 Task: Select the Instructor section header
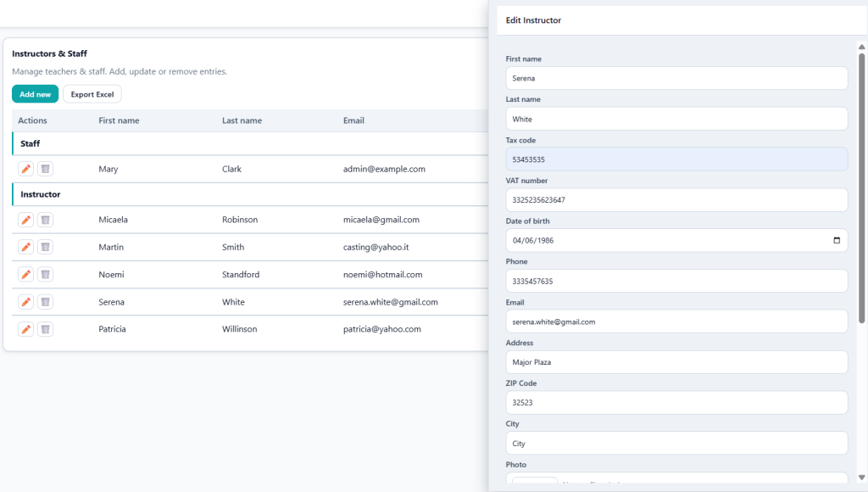pyautogui.click(x=39, y=194)
